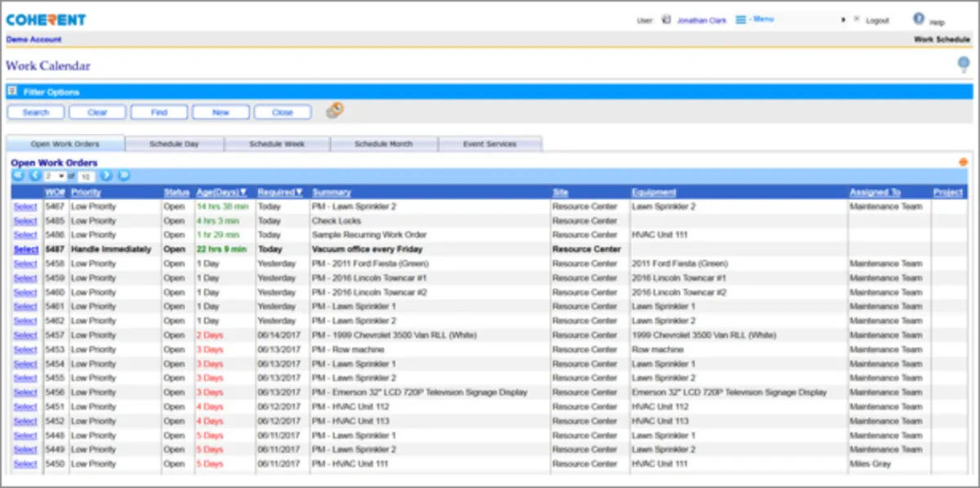Open the Event Services tab
The image size is (980, 488).
[490, 144]
